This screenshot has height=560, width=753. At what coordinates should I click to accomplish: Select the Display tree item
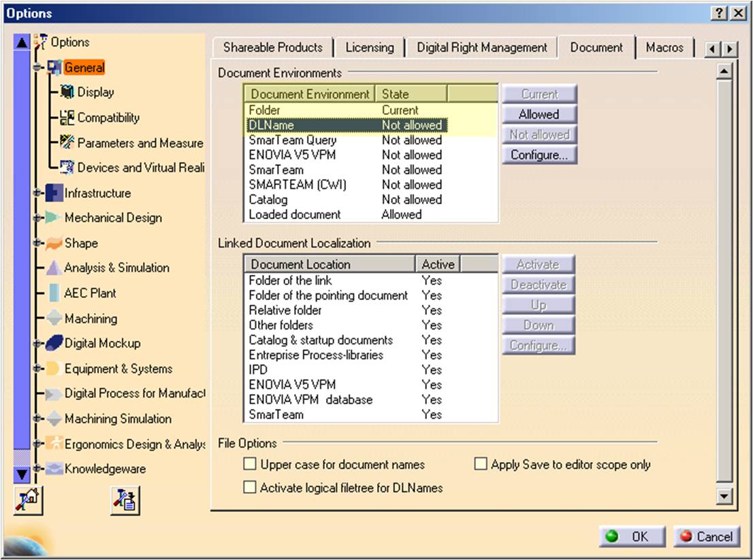[95, 92]
